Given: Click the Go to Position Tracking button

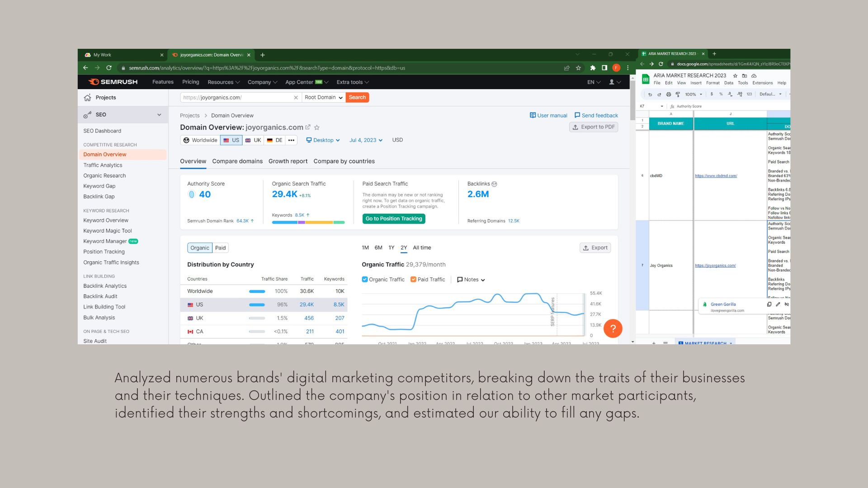Looking at the screenshot, I should click(393, 219).
